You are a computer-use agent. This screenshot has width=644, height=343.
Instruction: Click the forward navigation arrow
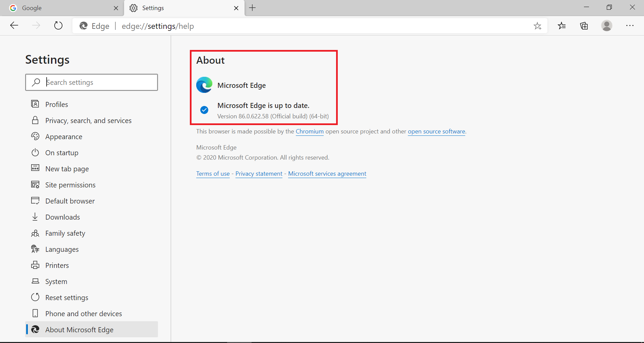click(x=36, y=25)
